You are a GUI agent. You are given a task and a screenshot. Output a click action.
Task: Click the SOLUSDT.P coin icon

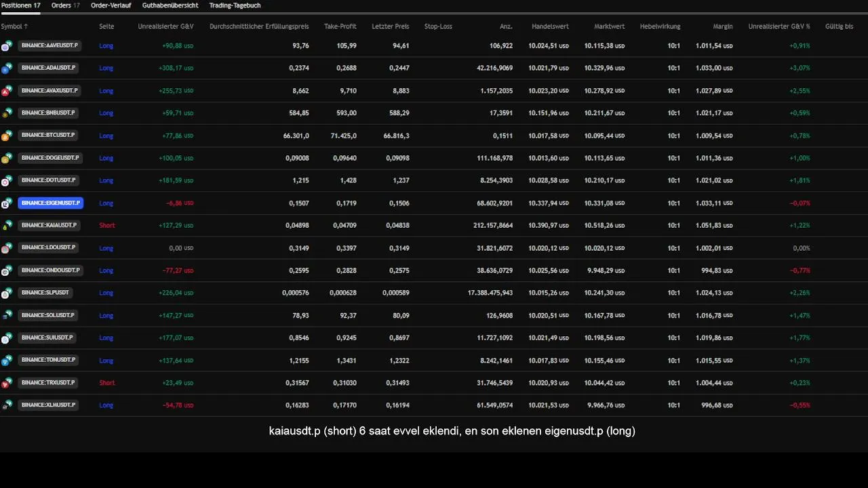pos(7,315)
